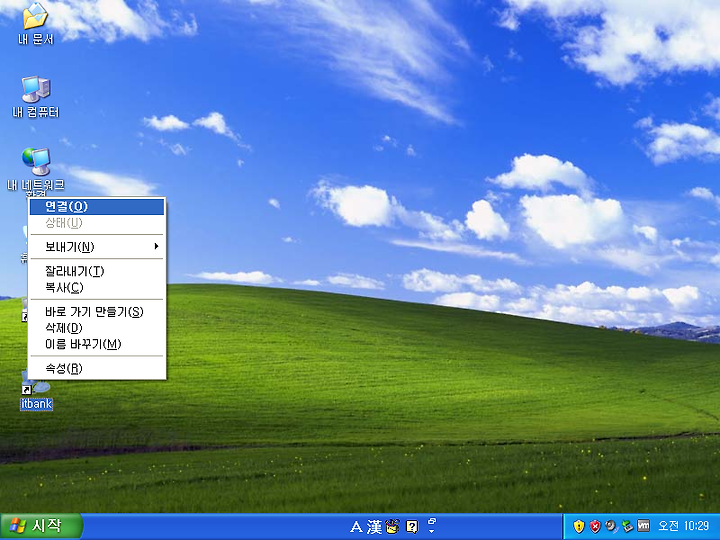The image size is (720, 540).
Task: Click the language bar restore button
Action: click(432, 521)
